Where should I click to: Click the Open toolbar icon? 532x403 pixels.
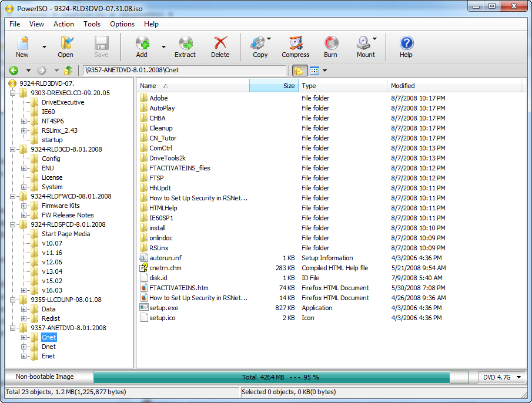coord(66,43)
